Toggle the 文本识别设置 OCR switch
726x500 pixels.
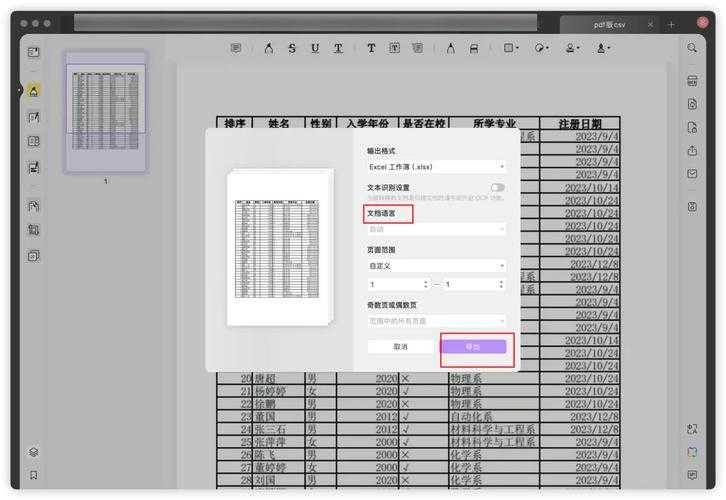[498, 188]
